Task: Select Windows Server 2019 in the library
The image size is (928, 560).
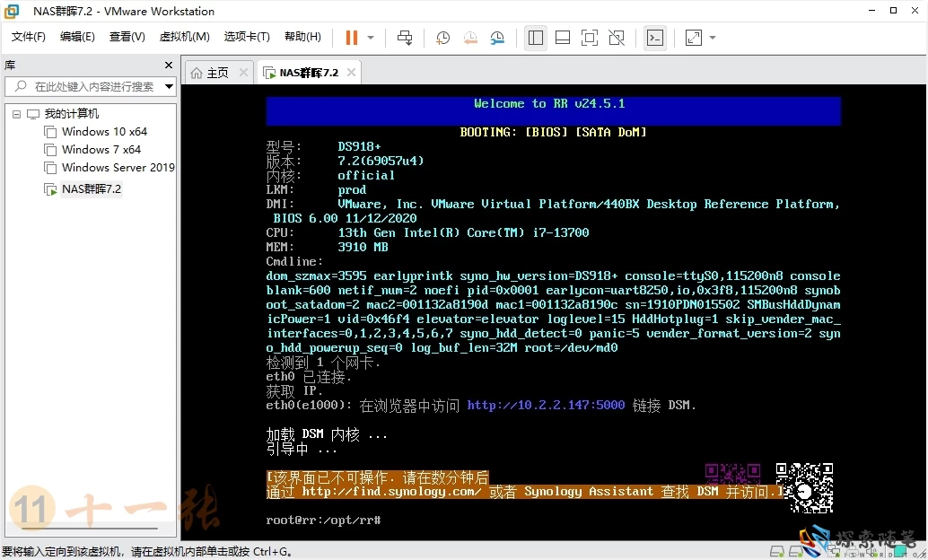Action: (x=116, y=169)
